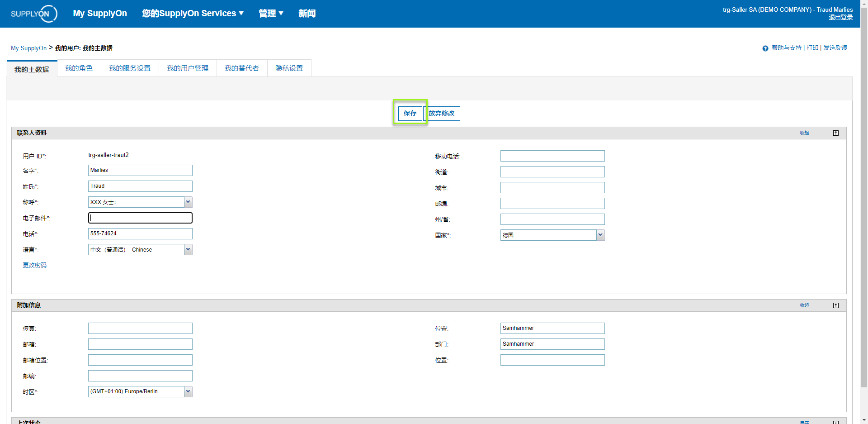Click the 邮箱位置 input field
Image resolution: width=868 pixels, height=424 pixels.
(140, 360)
